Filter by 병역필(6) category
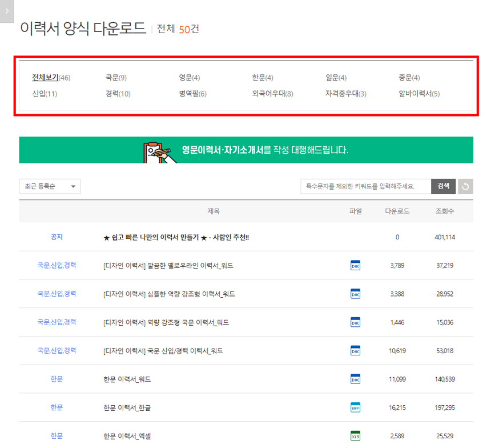Screen dimensions: 491x448 [x=192, y=93]
